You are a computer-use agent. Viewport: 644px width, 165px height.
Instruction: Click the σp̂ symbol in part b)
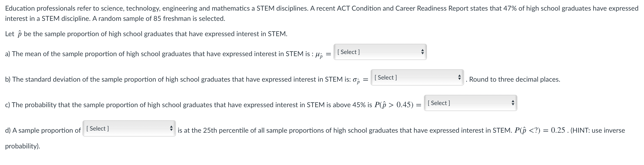pos(356,80)
